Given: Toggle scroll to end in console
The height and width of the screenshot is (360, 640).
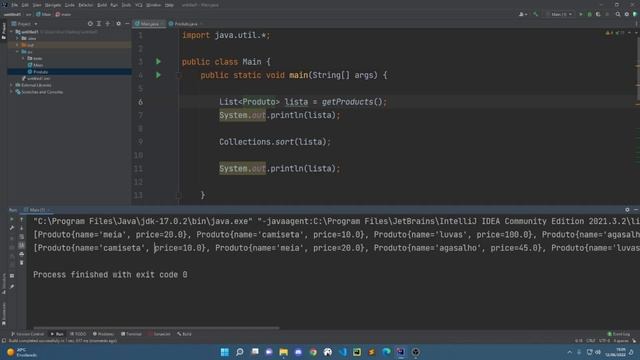Looking at the screenshot, I should tap(22, 245).
